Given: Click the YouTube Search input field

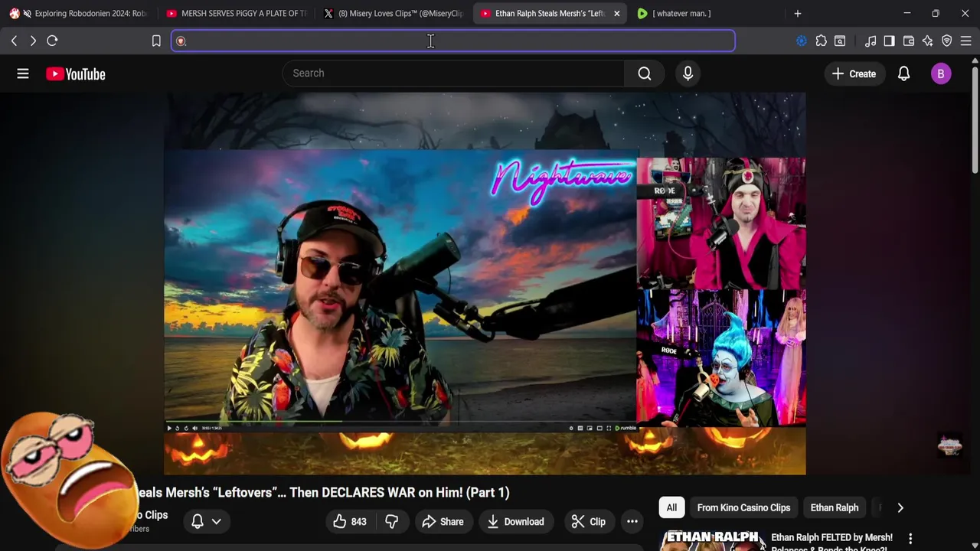Looking at the screenshot, I should coord(453,73).
